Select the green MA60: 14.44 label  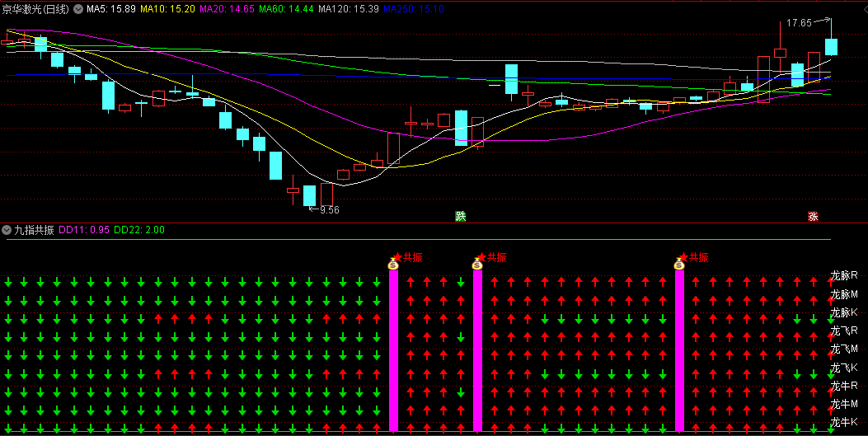click(x=286, y=9)
